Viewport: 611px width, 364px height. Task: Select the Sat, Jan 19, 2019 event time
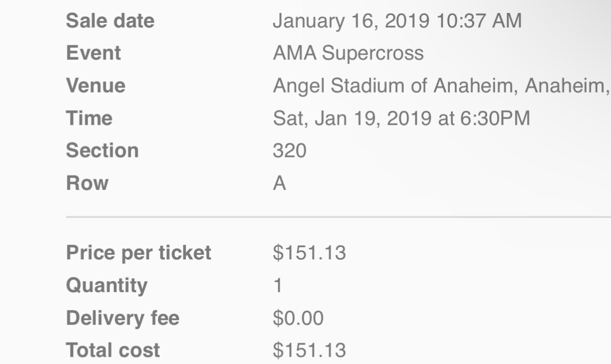[x=401, y=118]
